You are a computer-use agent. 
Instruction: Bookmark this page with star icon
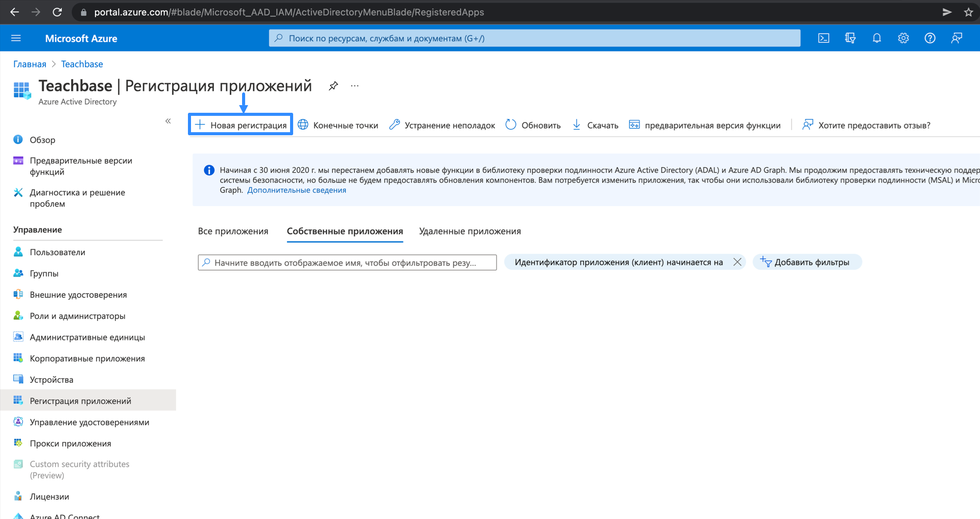click(x=968, y=12)
